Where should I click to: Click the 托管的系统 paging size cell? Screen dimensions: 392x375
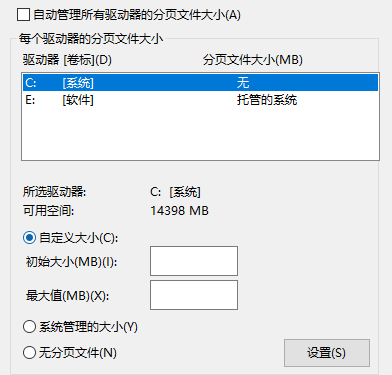267,100
